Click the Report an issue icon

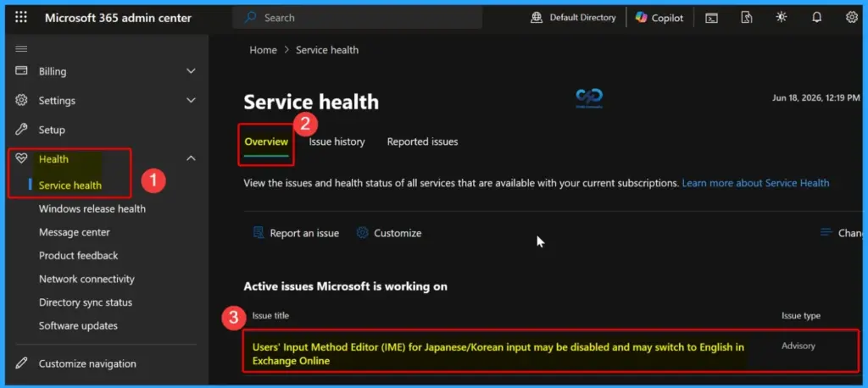(x=258, y=232)
